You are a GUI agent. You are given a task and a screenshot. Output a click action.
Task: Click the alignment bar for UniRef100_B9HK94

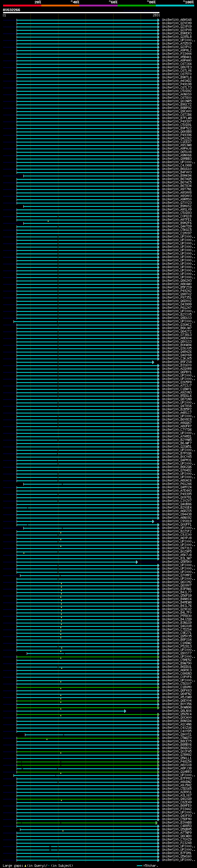(x=91, y=176)
